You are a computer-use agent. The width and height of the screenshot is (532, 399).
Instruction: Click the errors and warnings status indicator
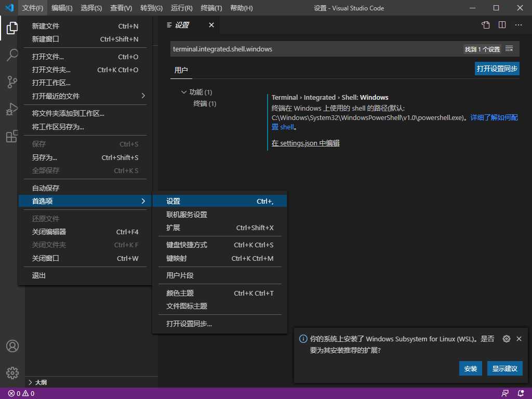coord(21,394)
